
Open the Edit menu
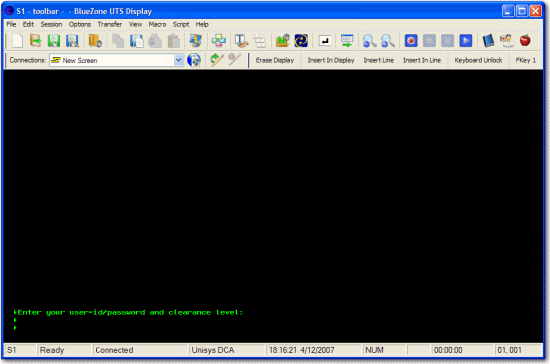(28, 24)
